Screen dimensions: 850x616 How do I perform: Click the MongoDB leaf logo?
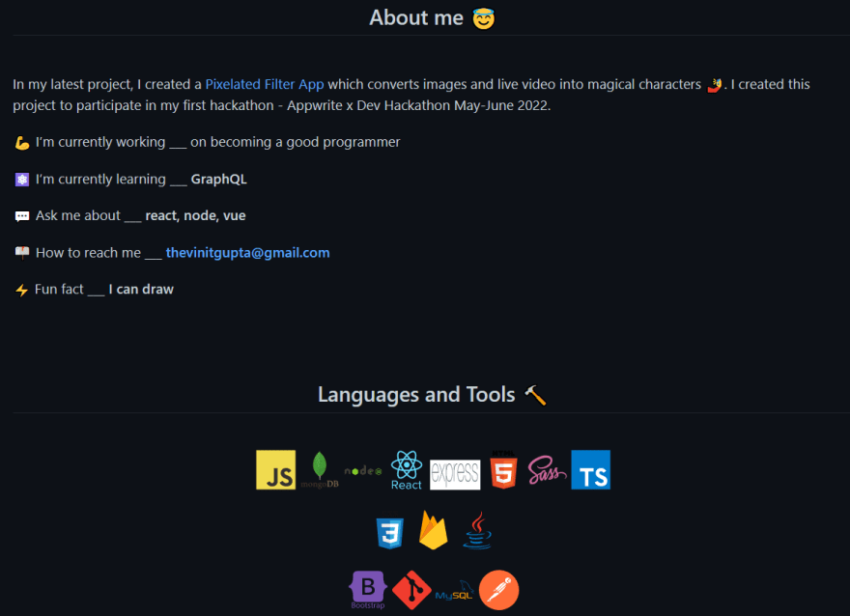point(320,469)
